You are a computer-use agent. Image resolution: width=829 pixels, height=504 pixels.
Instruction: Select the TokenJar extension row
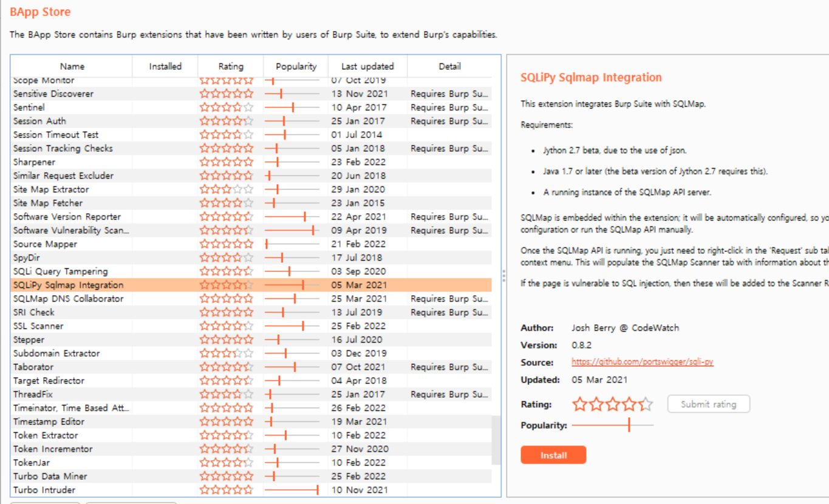[251, 462]
